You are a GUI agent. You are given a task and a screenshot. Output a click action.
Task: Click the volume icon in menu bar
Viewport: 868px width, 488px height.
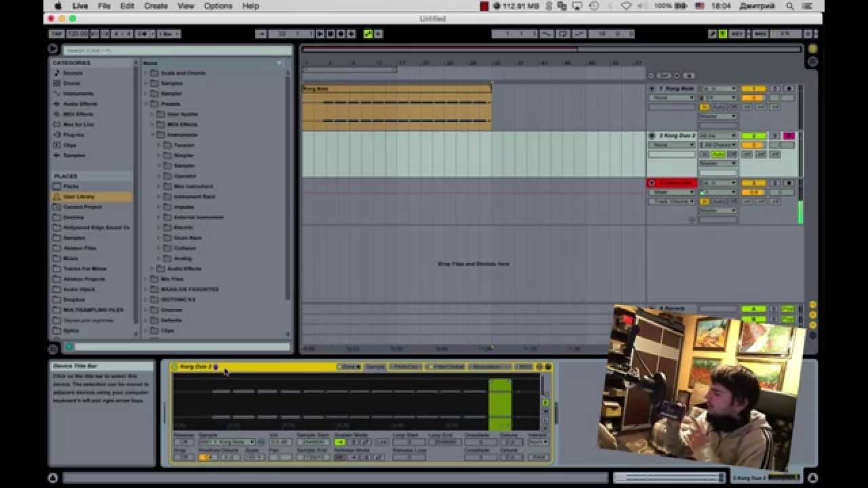coord(644,6)
